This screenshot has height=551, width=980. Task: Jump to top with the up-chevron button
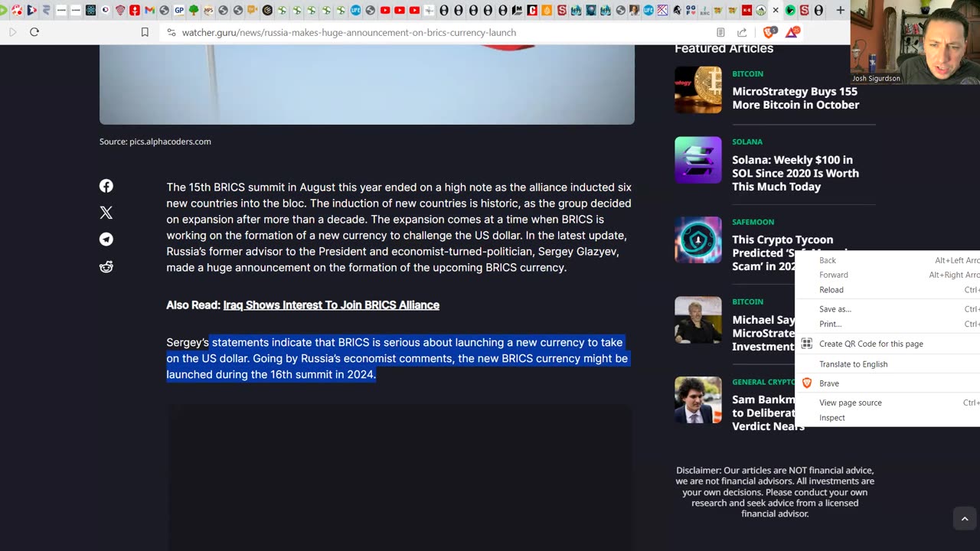coord(965,518)
